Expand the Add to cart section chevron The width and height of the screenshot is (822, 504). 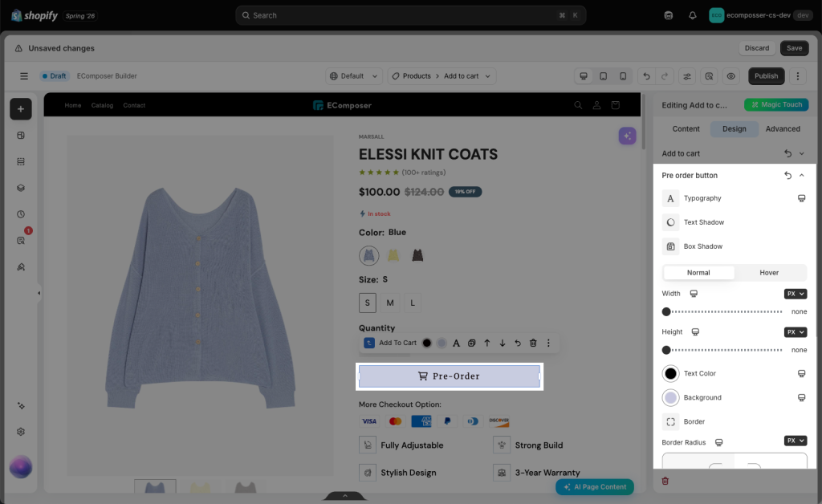(x=802, y=153)
